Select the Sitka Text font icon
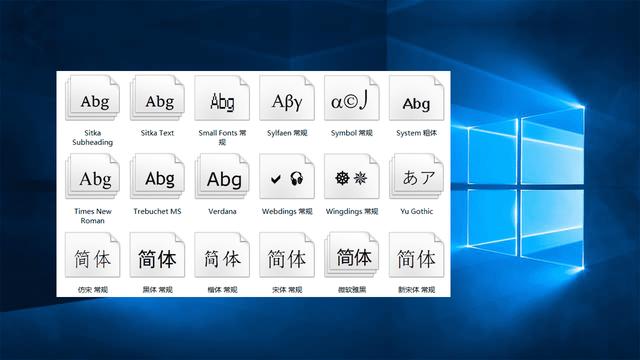The height and width of the screenshot is (360, 640). [158, 98]
